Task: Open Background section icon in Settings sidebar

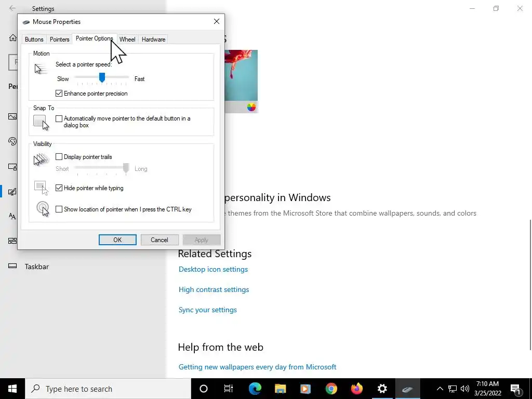Action: pos(12,117)
